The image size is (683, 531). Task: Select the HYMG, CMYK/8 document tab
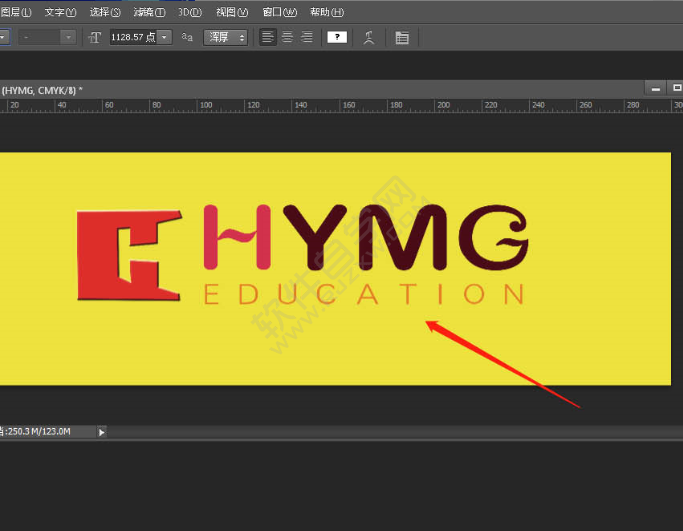[42, 91]
